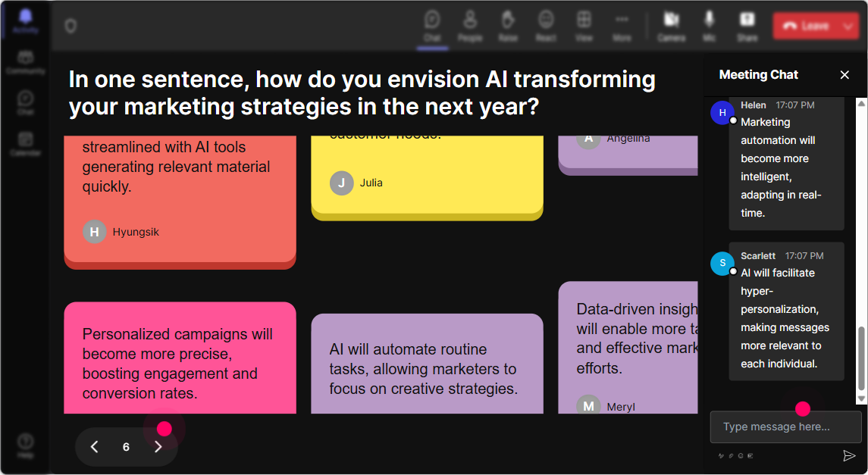The width and height of the screenshot is (868, 475).
Task: Toggle the meeting Chat panel from the toolbar
Action: click(x=432, y=26)
